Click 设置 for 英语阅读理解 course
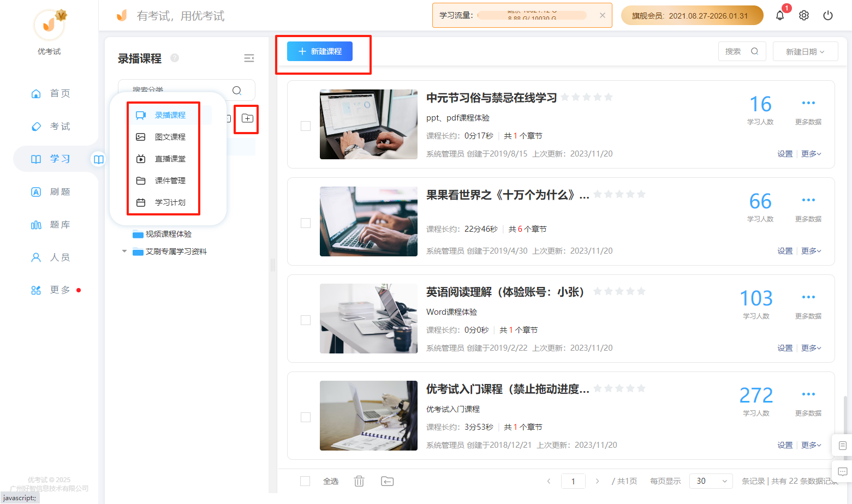The width and height of the screenshot is (852, 504). pyautogui.click(x=785, y=348)
